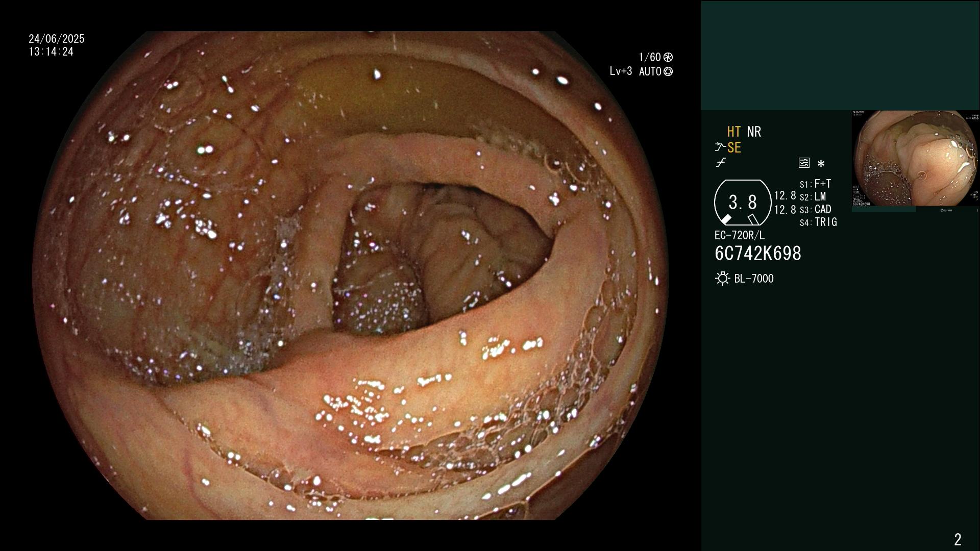Click the image counter number 2
The width and height of the screenshot is (980, 551).
[x=958, y=539]
